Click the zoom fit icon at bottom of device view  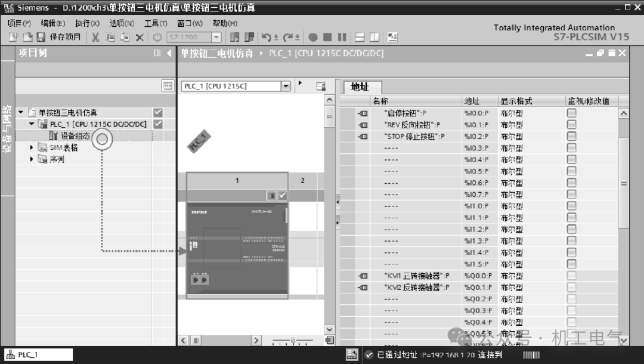click(329, 340)
